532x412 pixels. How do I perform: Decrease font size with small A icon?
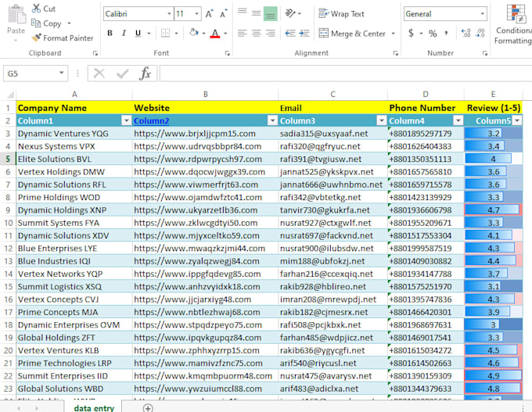223,14
